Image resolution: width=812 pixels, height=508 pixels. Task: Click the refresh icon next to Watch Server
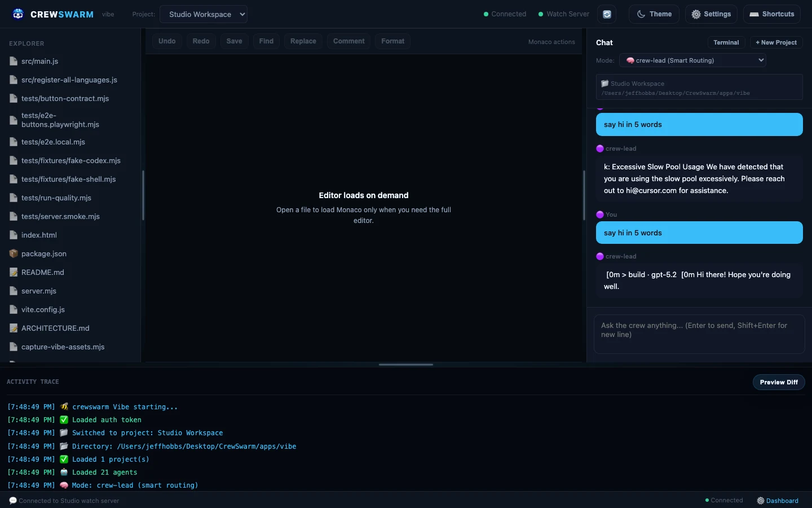(607, 14)
